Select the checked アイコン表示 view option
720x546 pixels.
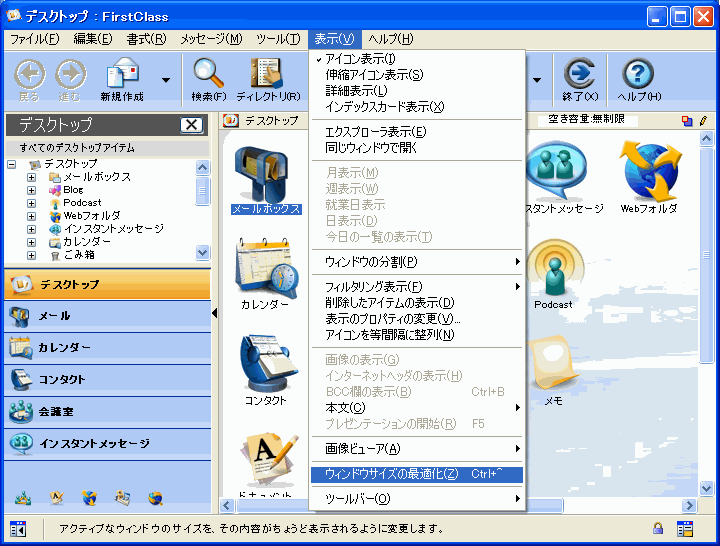(360, 59)
